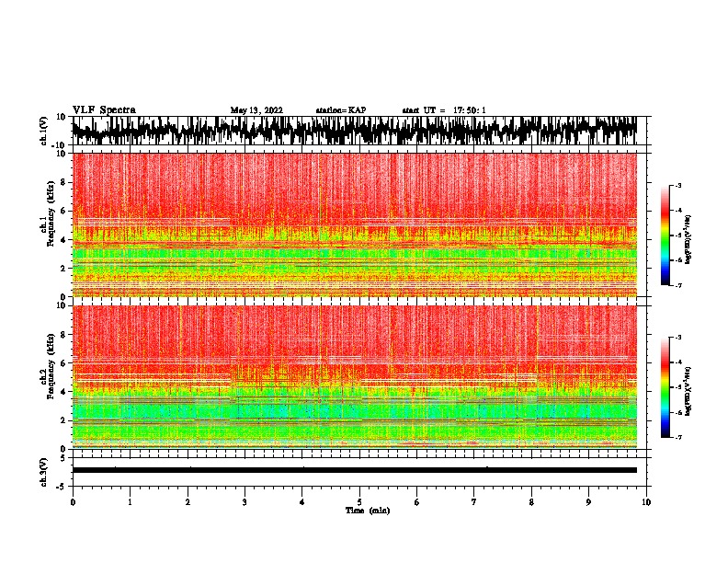The image size is (728, 563).
Task: Click time axis tick label "4"
Action: point(302,502)
